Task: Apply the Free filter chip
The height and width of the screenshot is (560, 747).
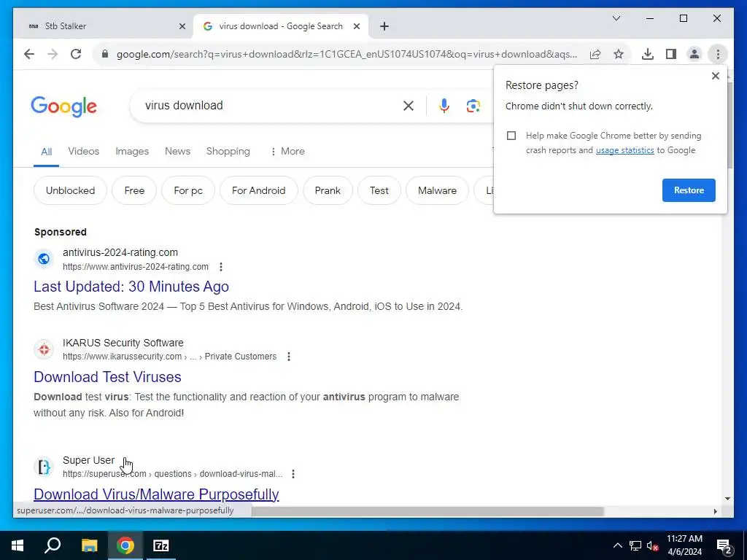Action: tap(134, 190)
